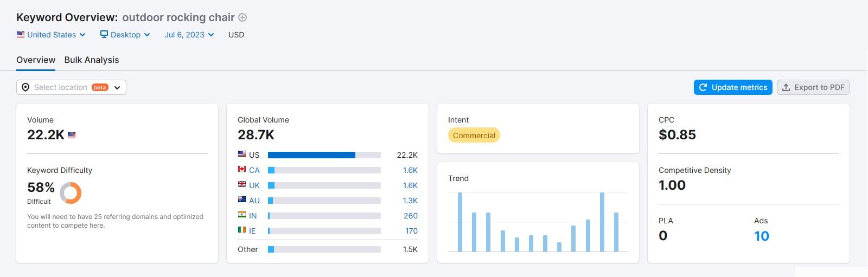This screenshot has height=277, width=868.
Task: Click the USD currency label
Action: pos(236,35)
